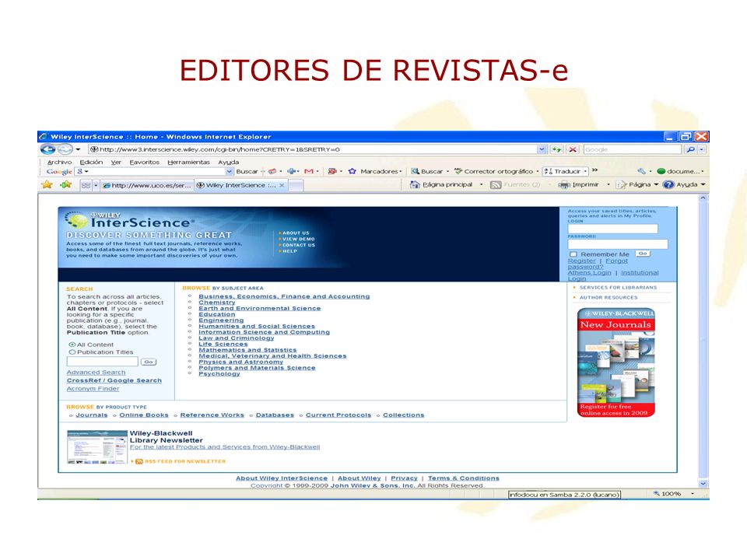Screen dimensions: 747x560
Task: Click the Athens Login link
Action: 589,273
